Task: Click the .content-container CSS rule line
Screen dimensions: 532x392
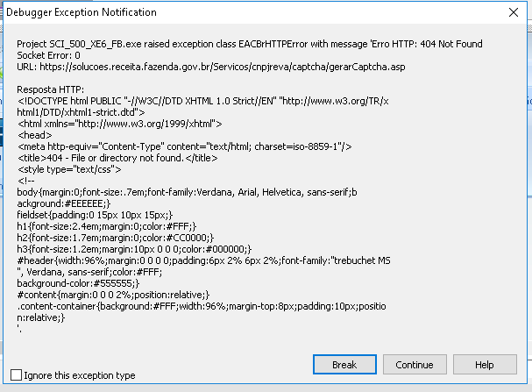Action: tap(202, 306)
